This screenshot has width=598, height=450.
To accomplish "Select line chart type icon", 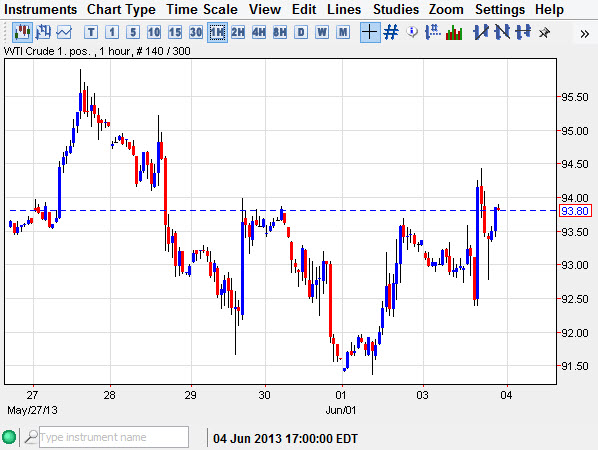I will click(64, 32).
